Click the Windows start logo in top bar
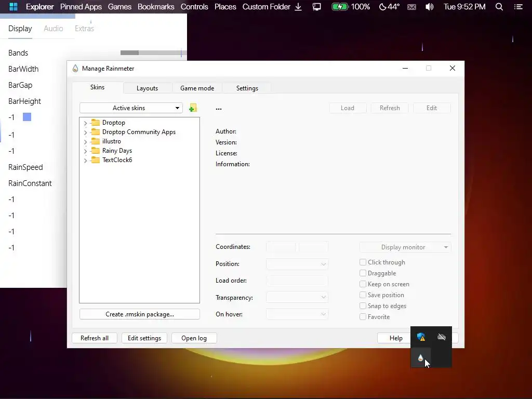Screen dimensions: 532x399 coord(13,7)
